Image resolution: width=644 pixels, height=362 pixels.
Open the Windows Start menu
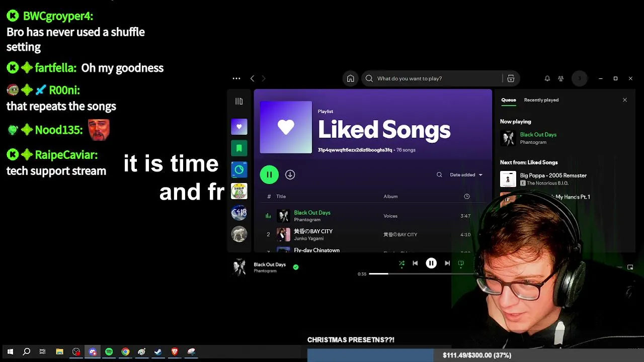pos(10,352)
